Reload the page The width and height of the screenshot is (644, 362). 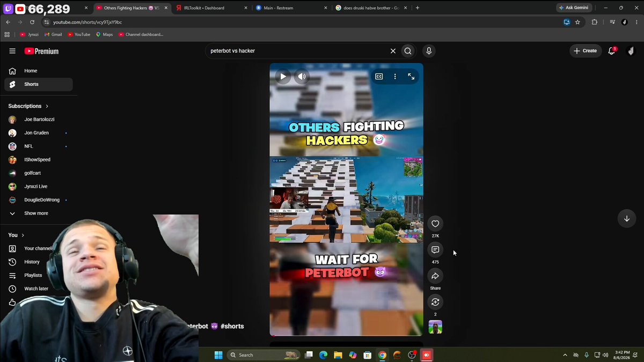click(x=32, y=22)
